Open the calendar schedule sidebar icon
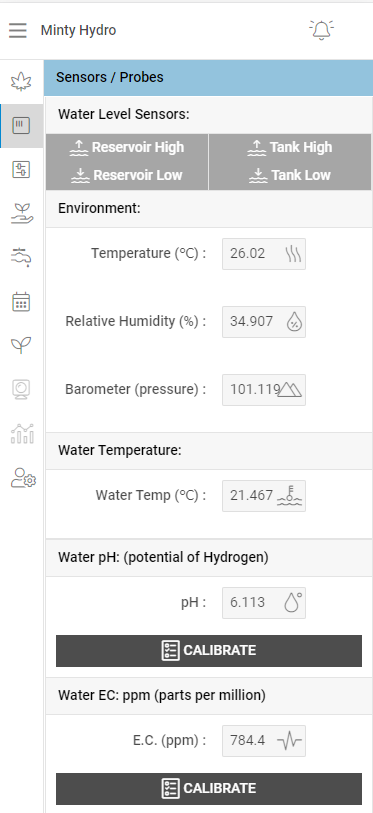 pyautogui.click(x=21, y=301)
